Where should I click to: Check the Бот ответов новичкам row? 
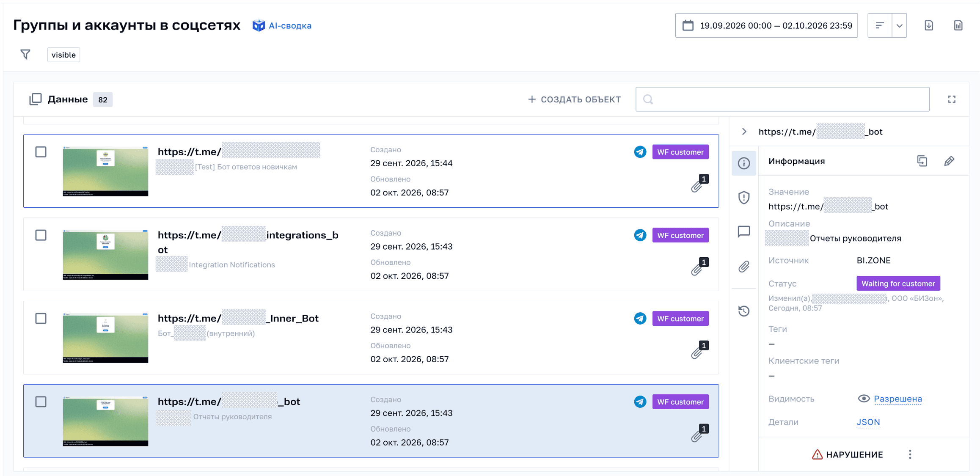(41, 152)
